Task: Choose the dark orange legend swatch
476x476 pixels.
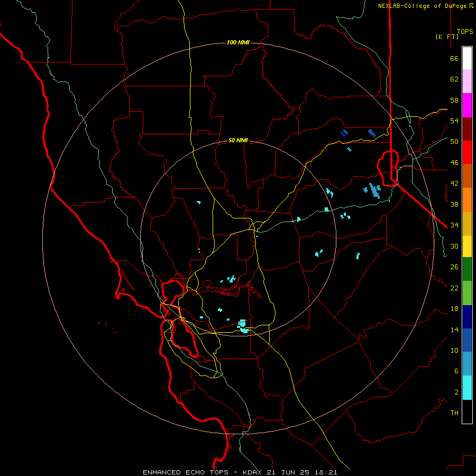Action: coord(467,176)
